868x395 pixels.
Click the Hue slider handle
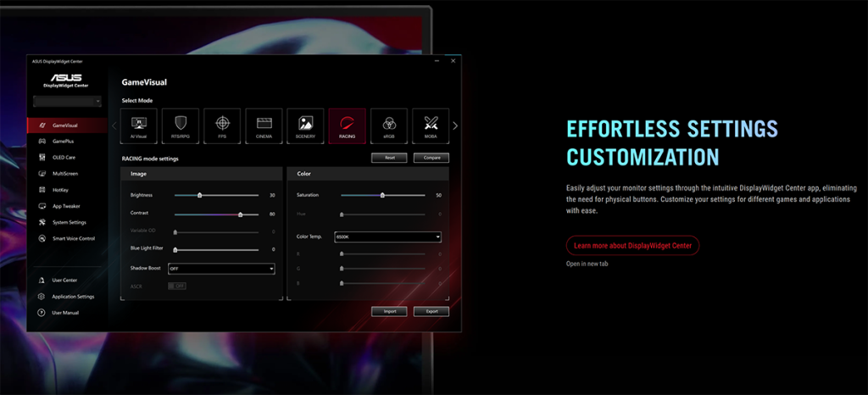(342, 214)
